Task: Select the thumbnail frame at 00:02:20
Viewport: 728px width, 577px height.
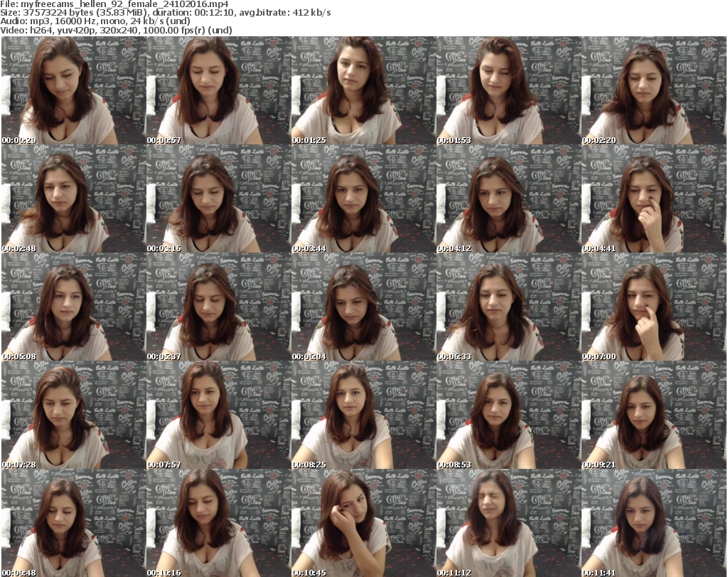Action: tap(654, 90)
